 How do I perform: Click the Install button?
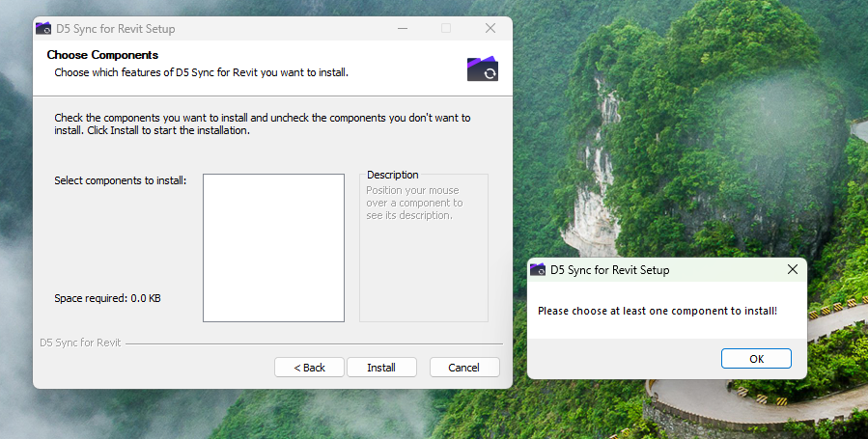[381, 368]
